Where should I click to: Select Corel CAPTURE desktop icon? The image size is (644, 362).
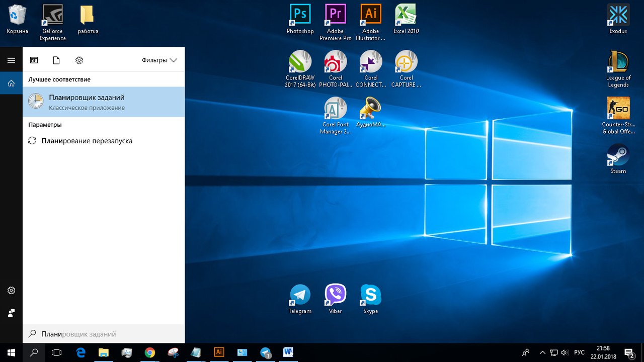[x=406, y=69]
